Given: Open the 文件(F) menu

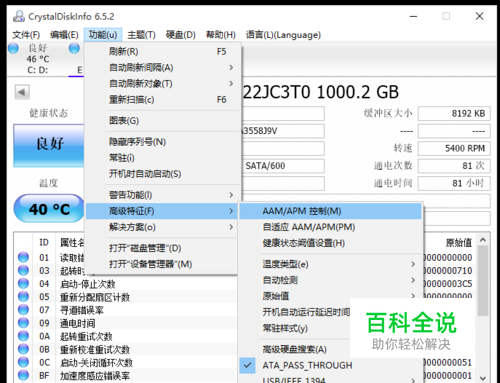Looking at the screenshot, I should pyautogui.click(x=26, y=35).
